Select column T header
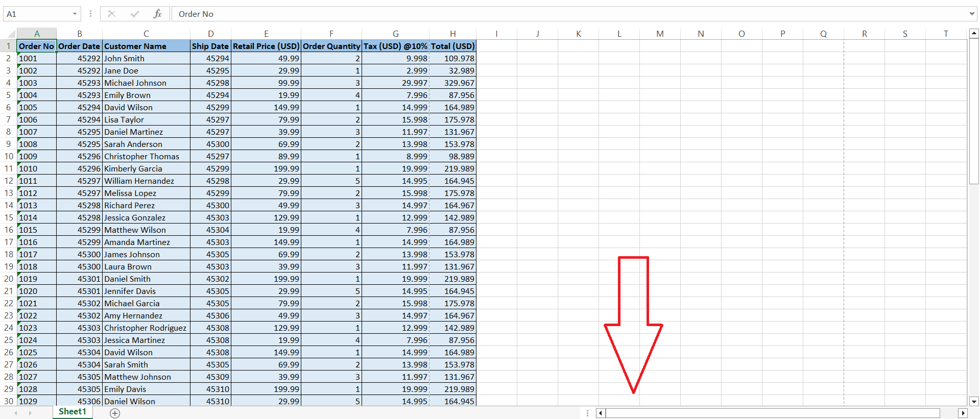Screen dimensions: 980x419 click(946, 34)
